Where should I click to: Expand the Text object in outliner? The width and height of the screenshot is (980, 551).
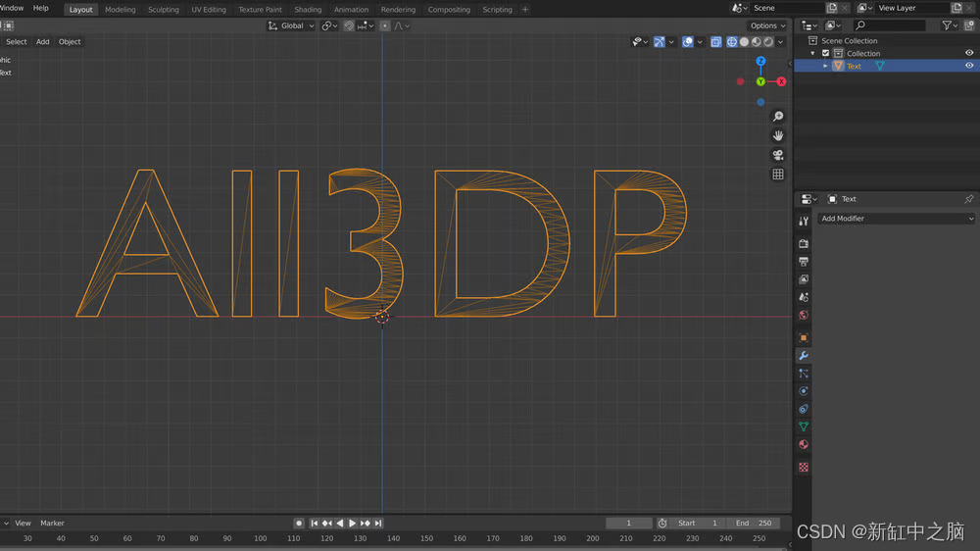click(x=825, y=66)
